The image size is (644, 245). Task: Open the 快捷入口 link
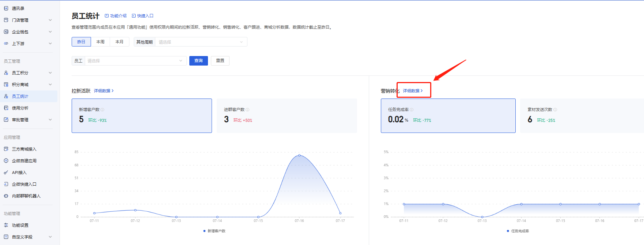click(143, 16)
